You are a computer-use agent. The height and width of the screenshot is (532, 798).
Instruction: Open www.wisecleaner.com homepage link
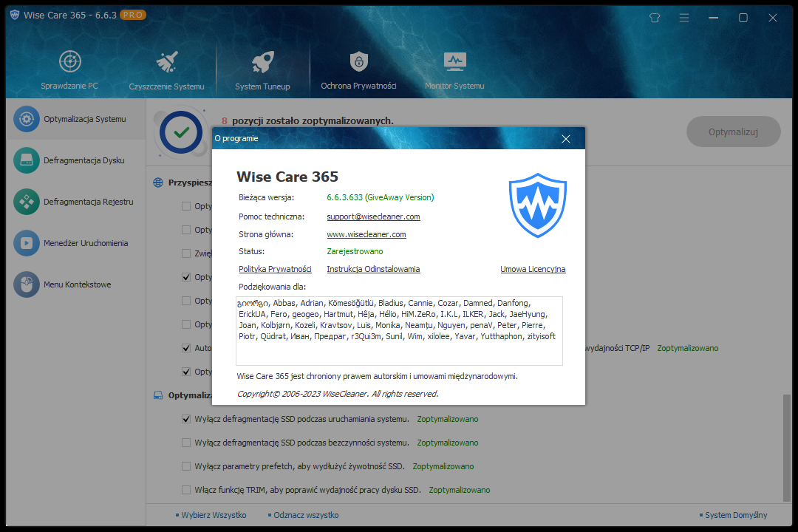click(x=366, y=234)
